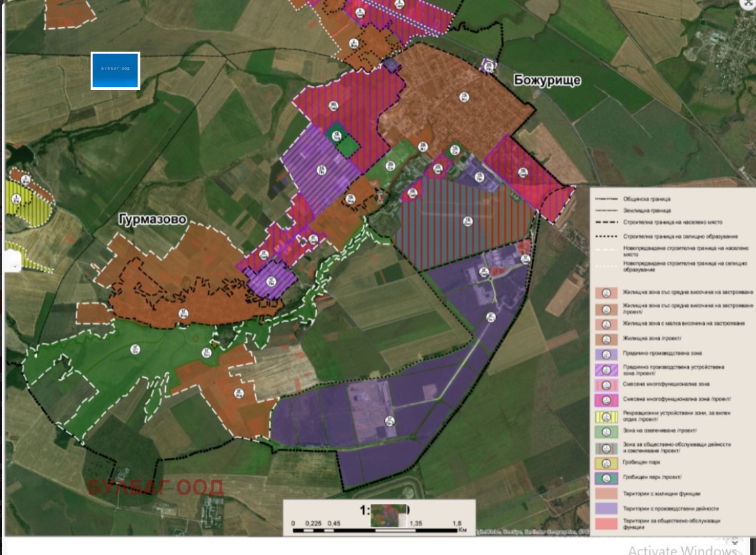Click the Гробищен парк /проект/ teal swatch

pyautogui.click(x=606, y=478)
